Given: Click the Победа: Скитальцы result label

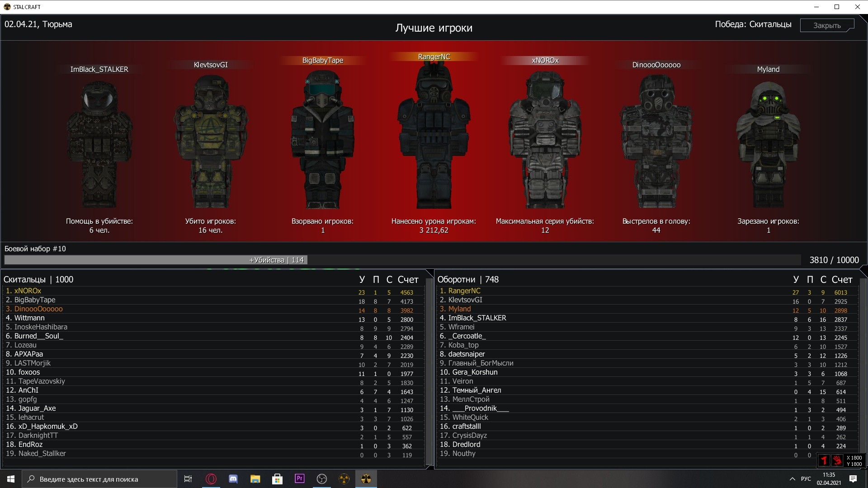Looking at the screenshot, I should click(753, 24).
